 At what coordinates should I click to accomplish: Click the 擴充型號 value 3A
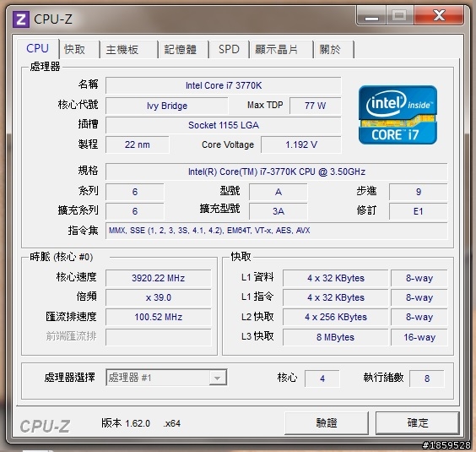279,211
